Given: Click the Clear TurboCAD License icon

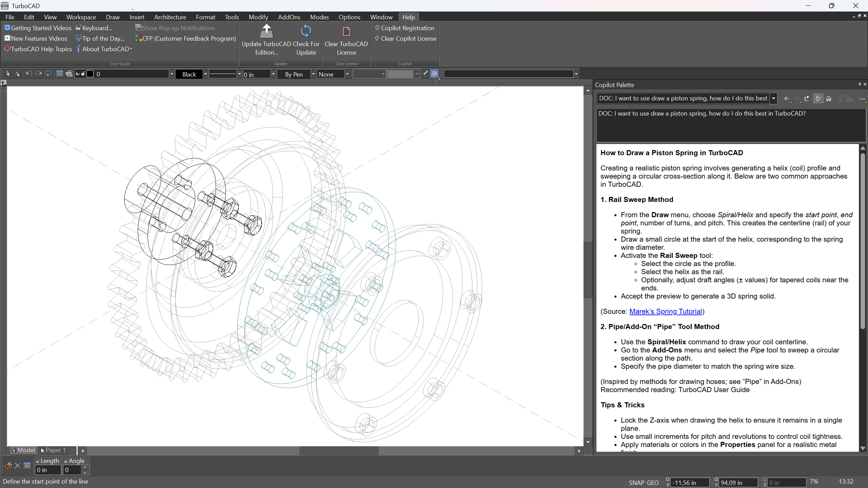Looking at the screenshot, I should pos(346,32).
